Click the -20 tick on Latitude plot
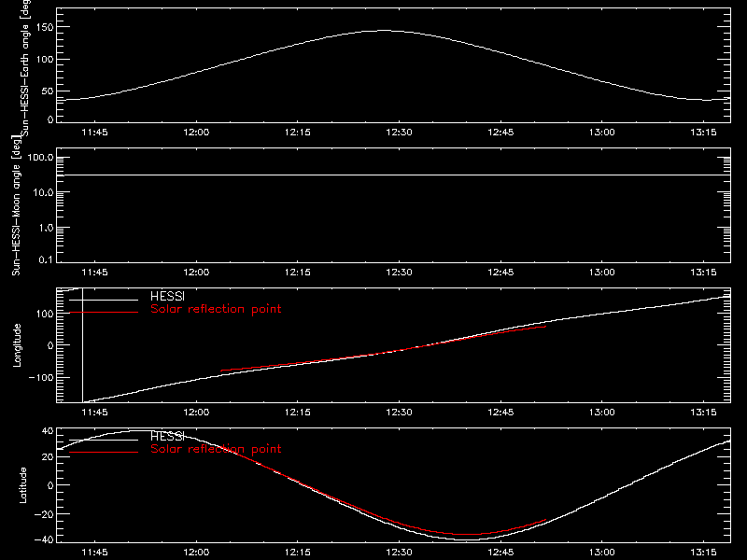Screen dimensions: 747x560 [44, 514]
